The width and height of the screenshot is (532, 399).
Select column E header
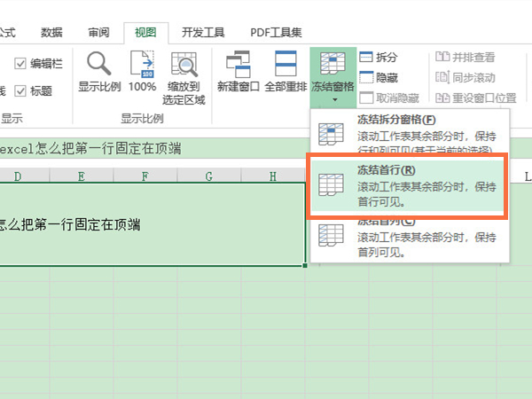(81, 176)
